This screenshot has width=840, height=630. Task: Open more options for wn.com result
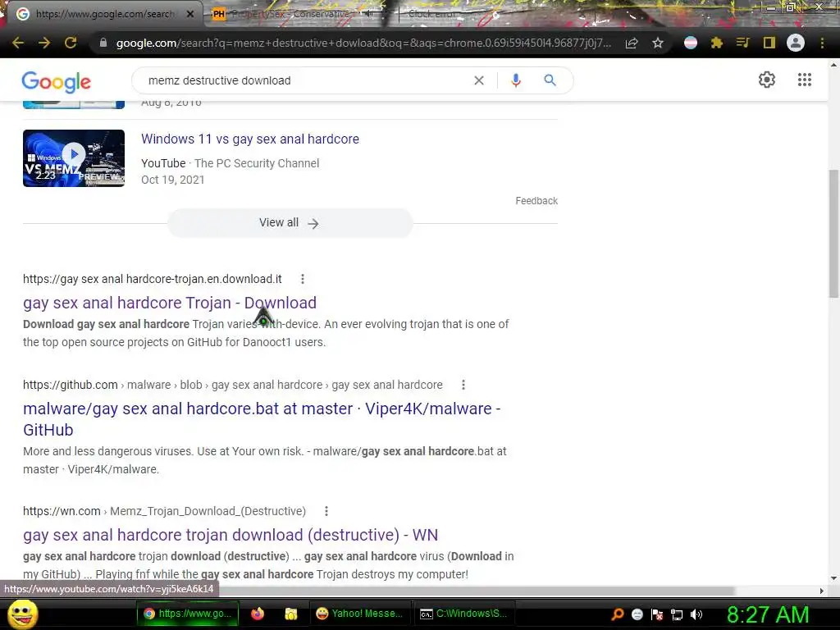pos(326,511)
